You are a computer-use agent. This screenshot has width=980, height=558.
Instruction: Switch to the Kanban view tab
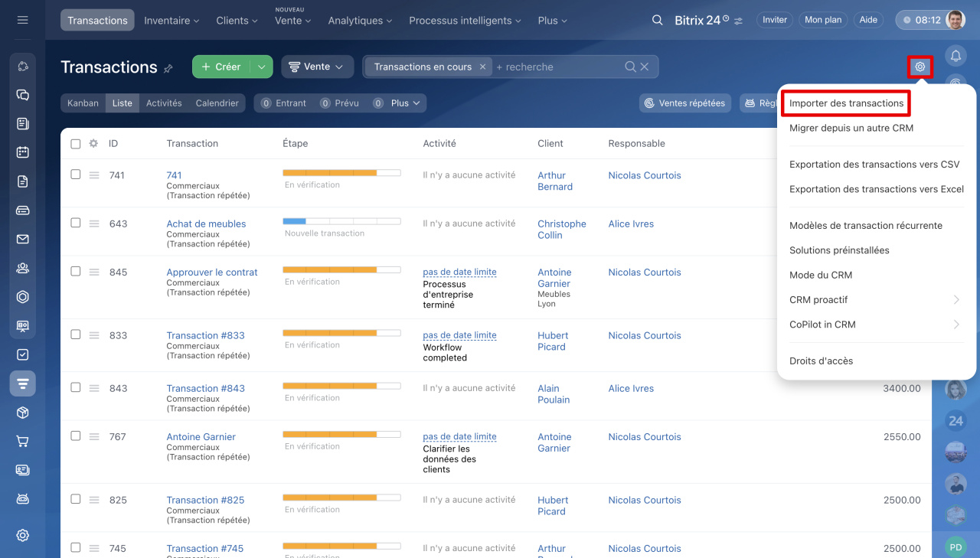(x=83, y=103)
